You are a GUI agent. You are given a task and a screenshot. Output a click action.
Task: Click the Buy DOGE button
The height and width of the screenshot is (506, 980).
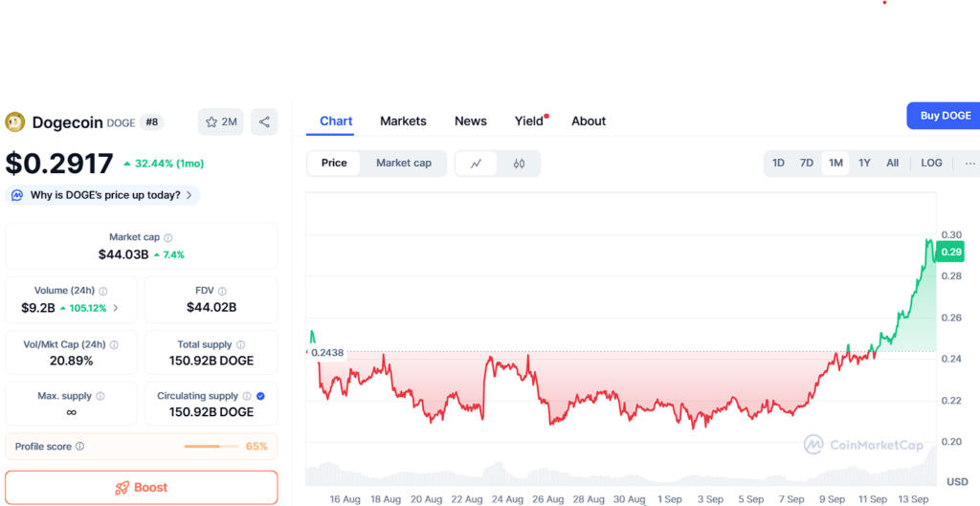(945, 116)
